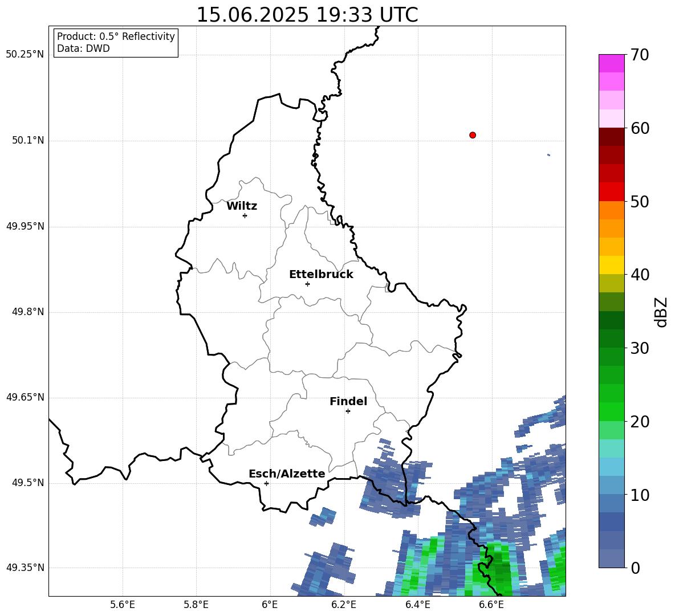Click the 70 colorbar tick label
The height and width of the screenshot is (616, 675).
(640, 55)
